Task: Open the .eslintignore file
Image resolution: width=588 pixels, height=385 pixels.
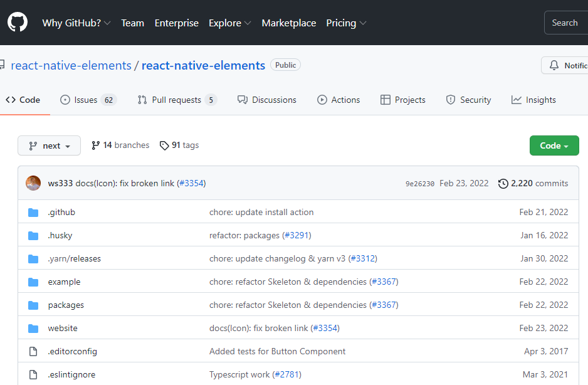Action: pos(71,375)
